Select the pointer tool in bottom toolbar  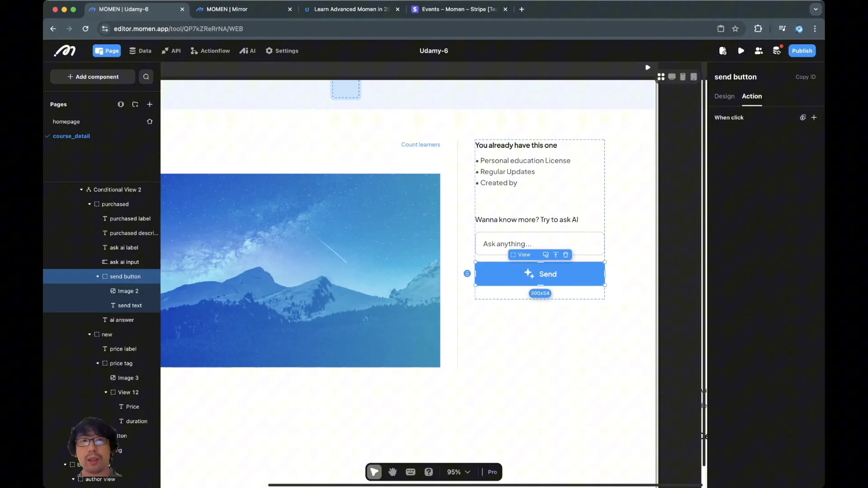tap(374, 472)
